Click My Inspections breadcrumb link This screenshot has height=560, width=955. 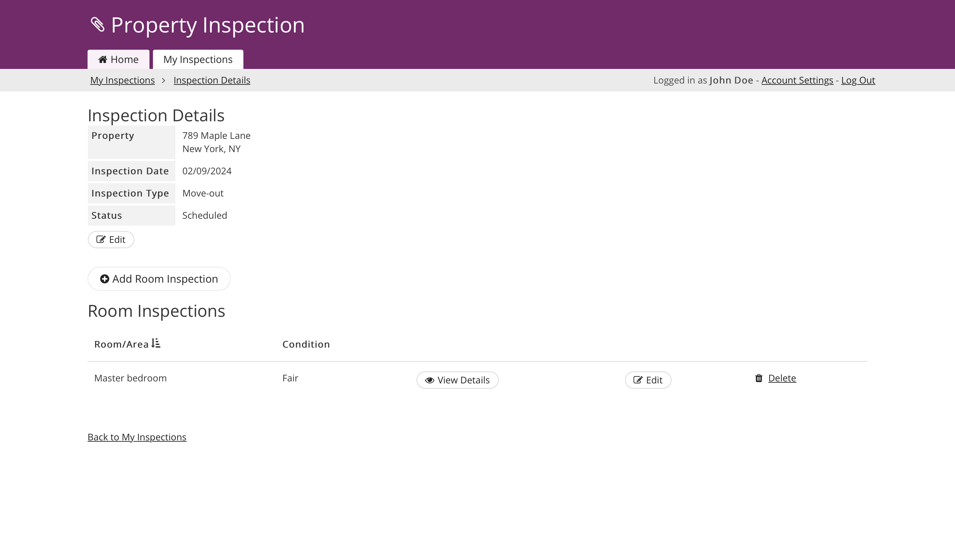[122, 81]
